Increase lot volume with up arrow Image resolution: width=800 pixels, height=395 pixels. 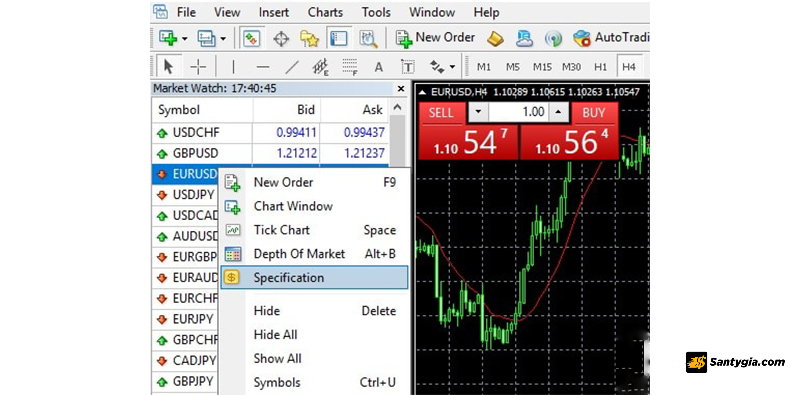coord(560,112)
